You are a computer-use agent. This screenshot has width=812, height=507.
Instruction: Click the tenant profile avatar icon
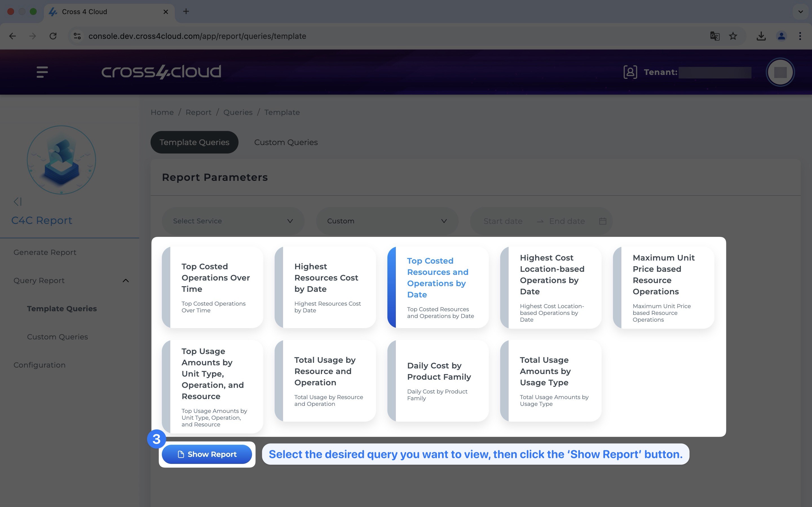[x=780, y=72]
